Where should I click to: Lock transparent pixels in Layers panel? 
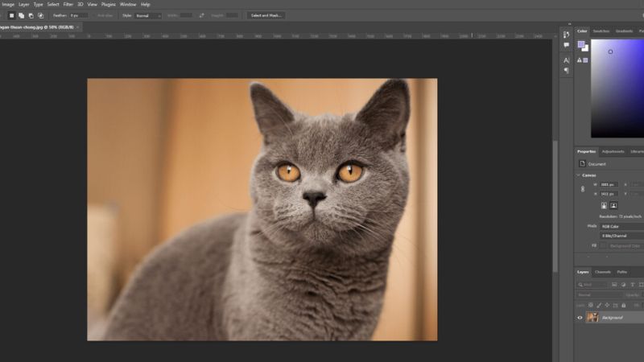(591, 306)
